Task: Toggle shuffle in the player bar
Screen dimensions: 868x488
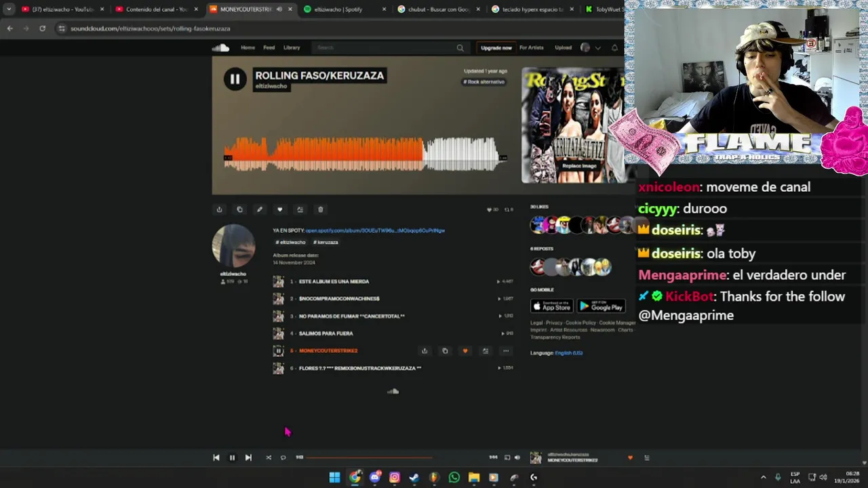Action: (x=269, y=457)
